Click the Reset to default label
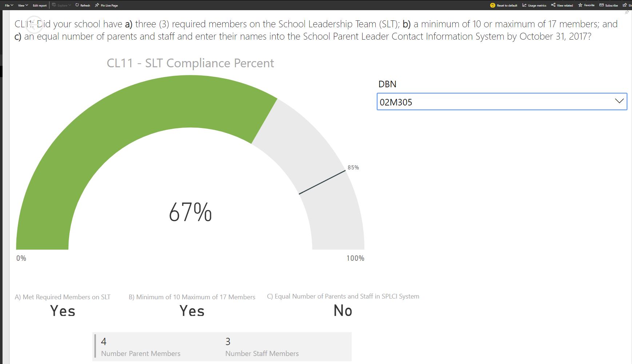Image resolution: width=632 pixels, height=364 pixels. [x=507, y=5]
